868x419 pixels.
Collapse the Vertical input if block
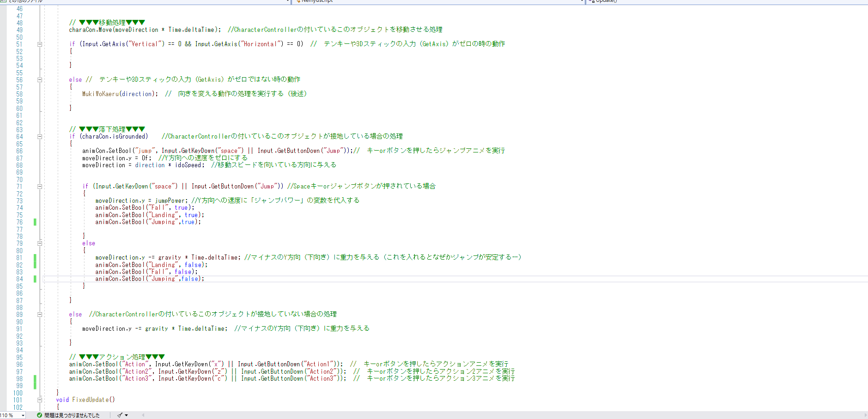(40, 44)
